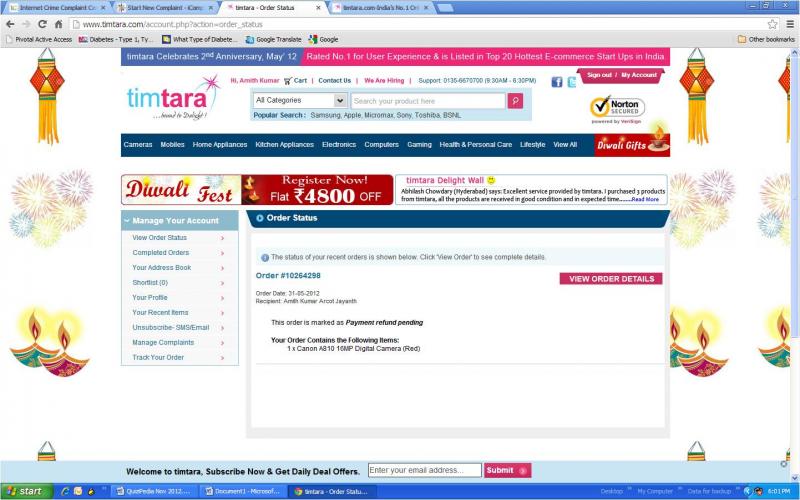Viewport: 800px width, 500px height.
Task: Bookmark page with star icon
Action: (772, 24)
